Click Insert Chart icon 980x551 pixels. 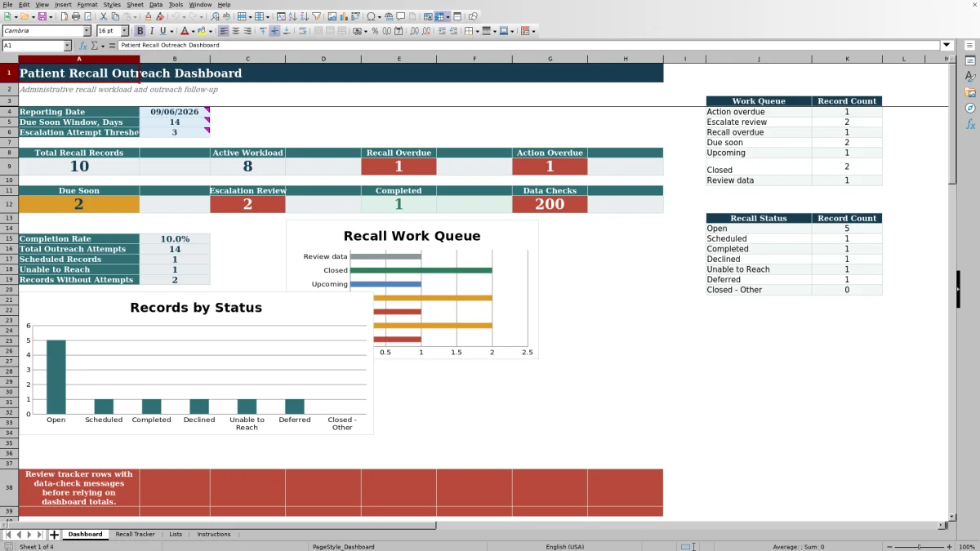pyautogui.click(x=343, y=16)
